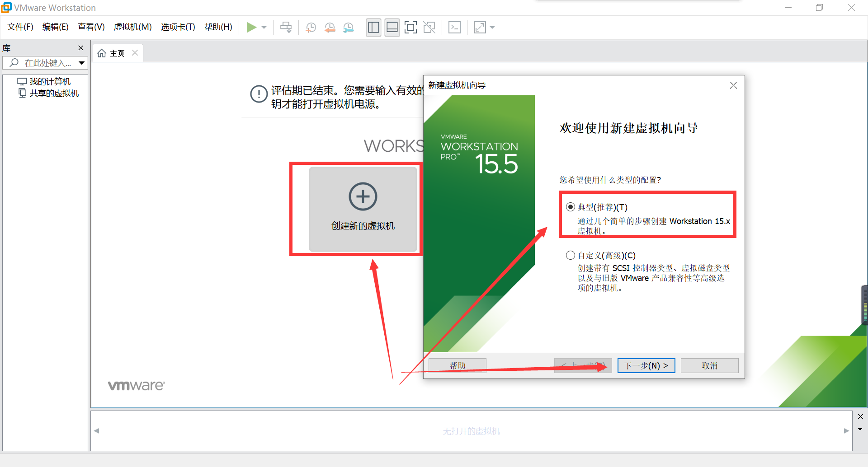Click the full screen mode icon
The width and height of the screenshot is (868, 467).
click(x=410, y=28)
